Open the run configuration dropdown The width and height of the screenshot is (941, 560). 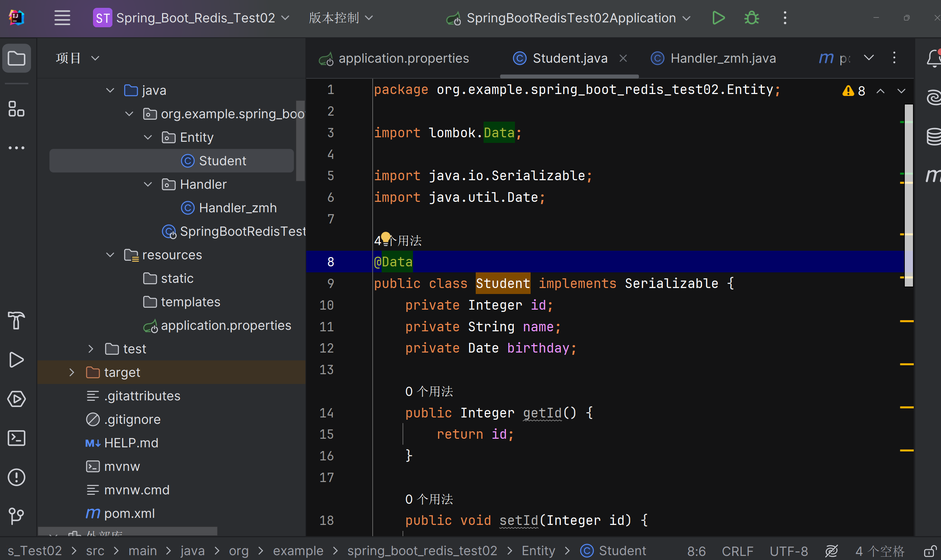pos(687,18)
